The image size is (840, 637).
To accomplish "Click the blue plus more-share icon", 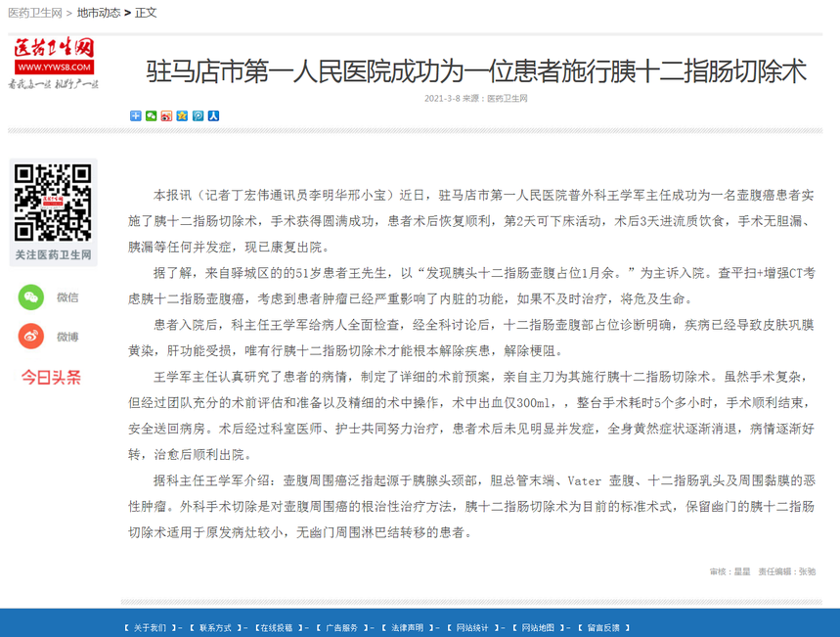I will pyautogui.click(x=136, y=115).
